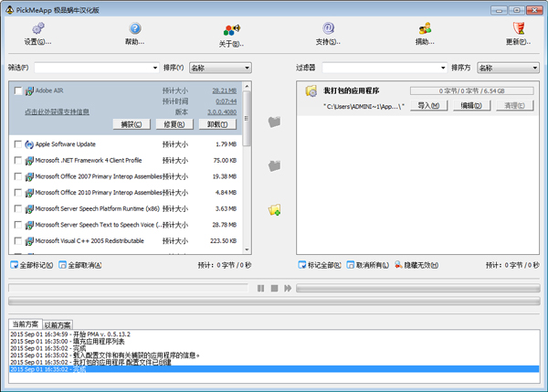Switch to 以前方案 tab
Screen dimensions: 548x392
(58, 325)
